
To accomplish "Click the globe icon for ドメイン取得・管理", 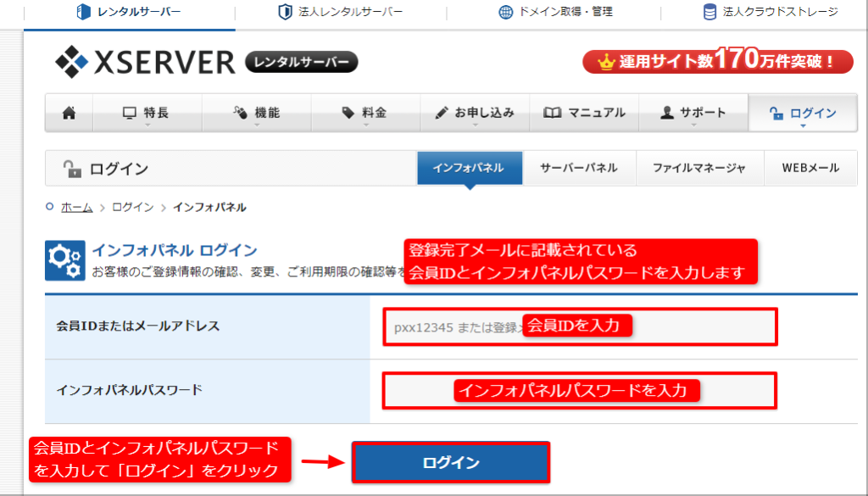I will point(505,12).
